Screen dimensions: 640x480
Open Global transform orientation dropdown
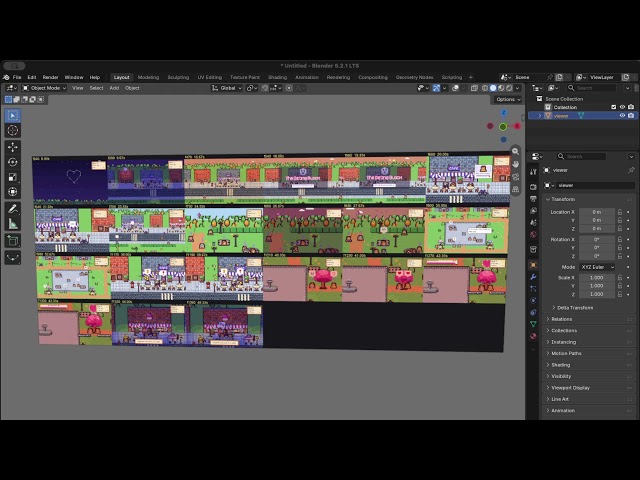[x=227, y=88]
